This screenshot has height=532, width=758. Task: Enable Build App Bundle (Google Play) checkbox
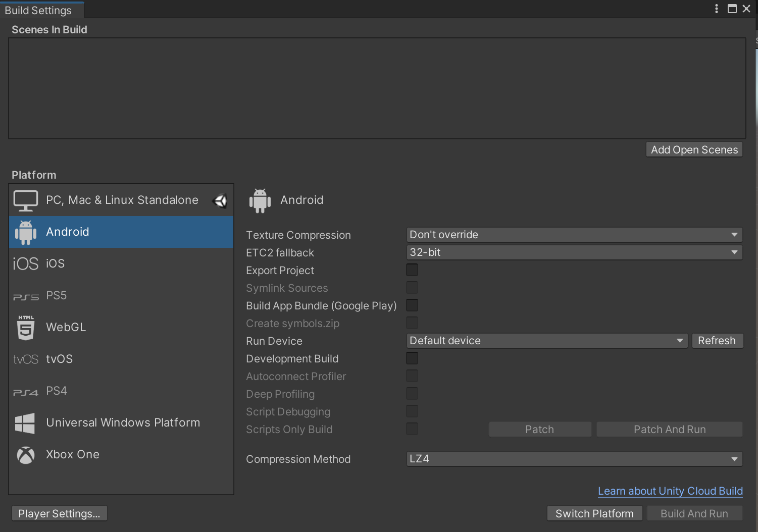[412, 305]
